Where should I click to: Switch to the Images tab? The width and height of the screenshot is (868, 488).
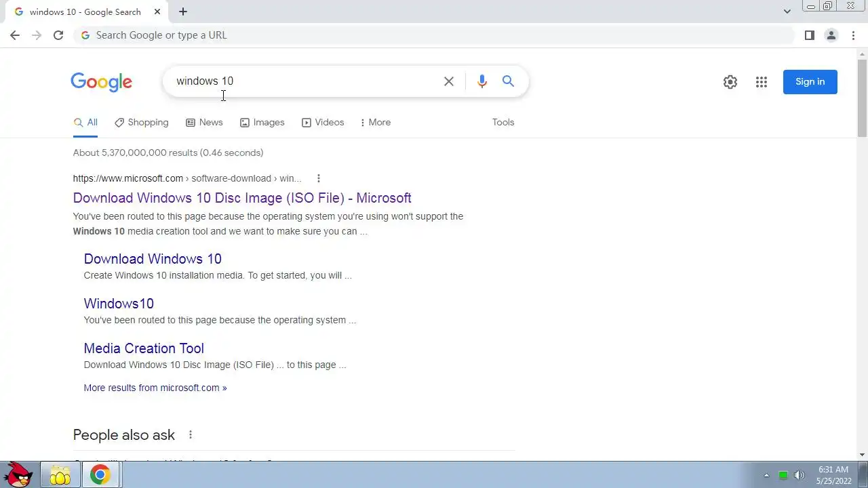click(x=262, y=123)
